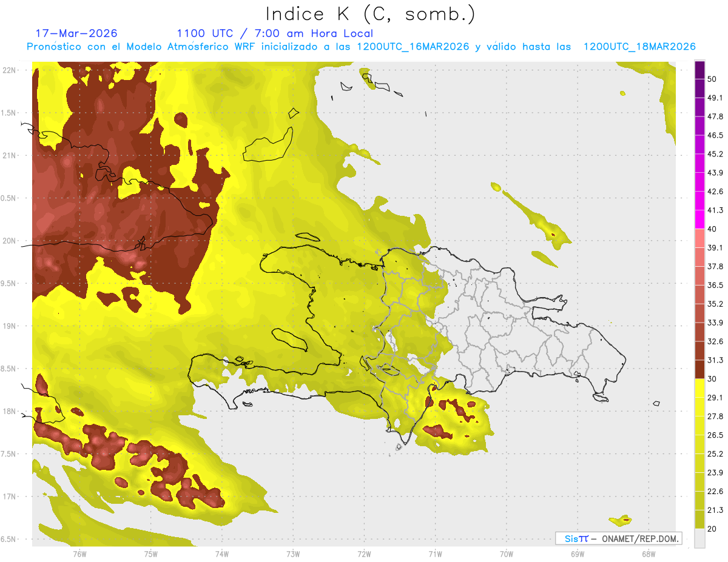Click the "71W" longitude label
Viewport: 728px width, 562px height.
435,554
